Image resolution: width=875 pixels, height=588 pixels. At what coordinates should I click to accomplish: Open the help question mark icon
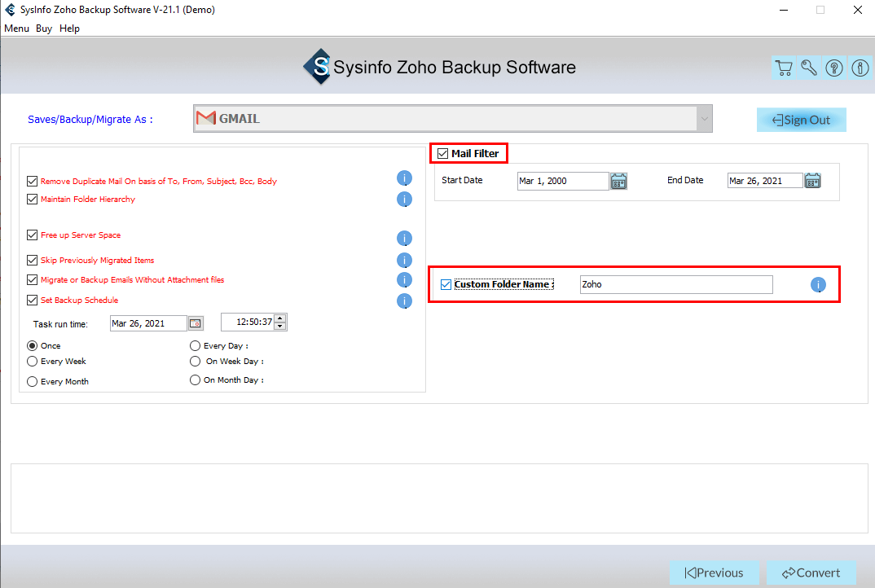[834, 68]
